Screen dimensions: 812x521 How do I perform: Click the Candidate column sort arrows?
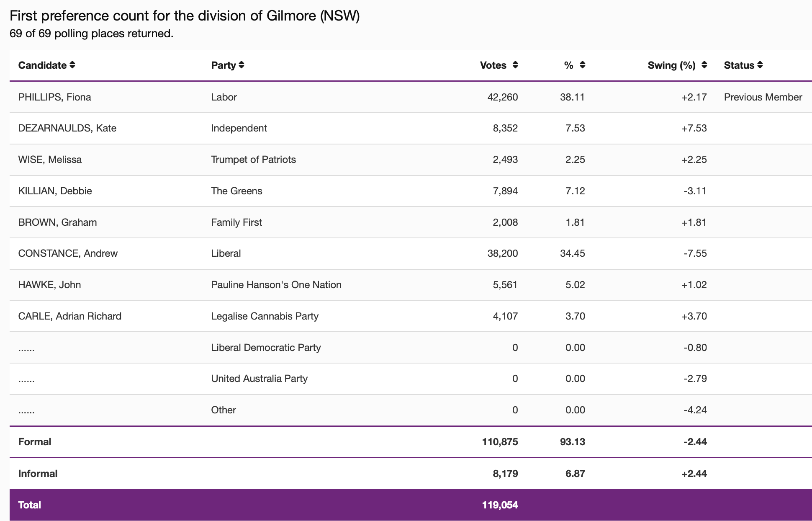point(72,65)
